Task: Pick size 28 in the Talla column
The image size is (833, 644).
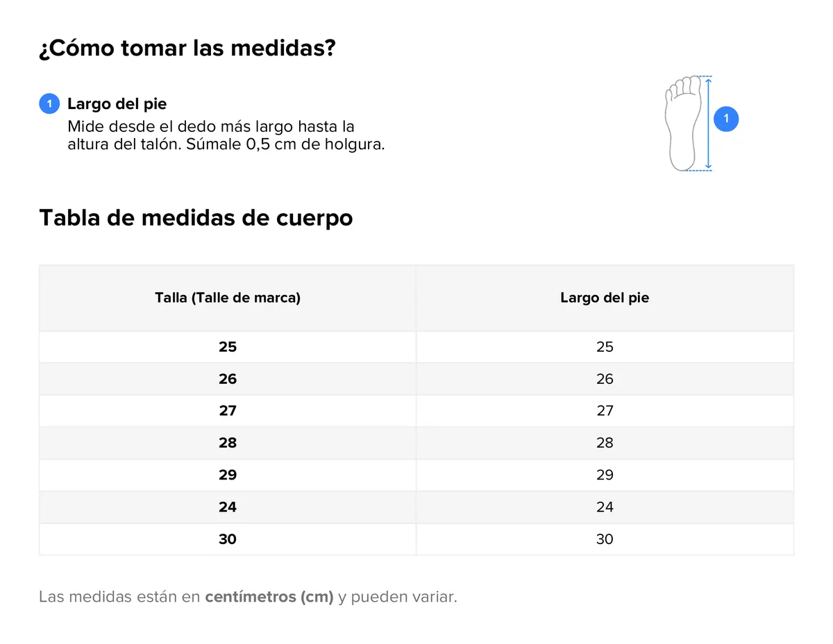Action: [x=228, y=443]
